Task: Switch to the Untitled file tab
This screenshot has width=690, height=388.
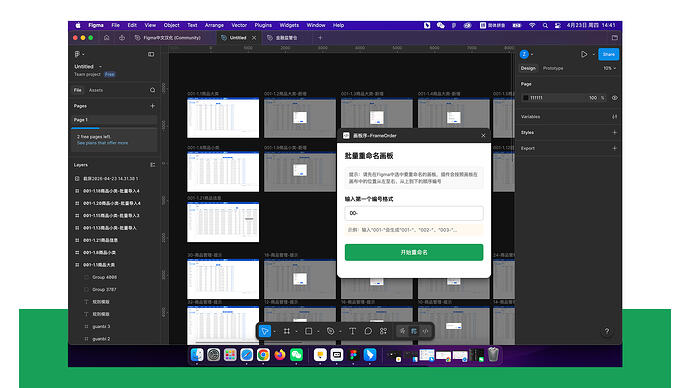Action: (x=238, y=38)
